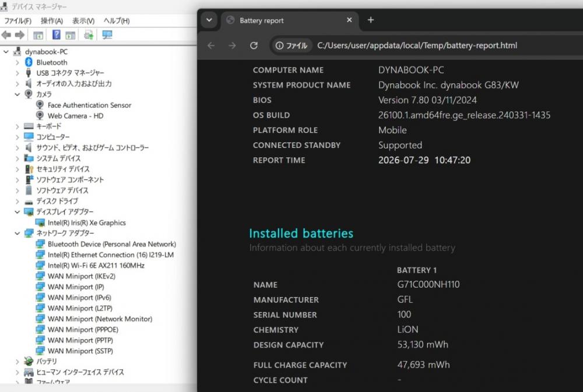Select WAN Miniport (IP) entry
The height and width of the screenshot is (392, 583).
pyautogui.click(x=76, y=287)
